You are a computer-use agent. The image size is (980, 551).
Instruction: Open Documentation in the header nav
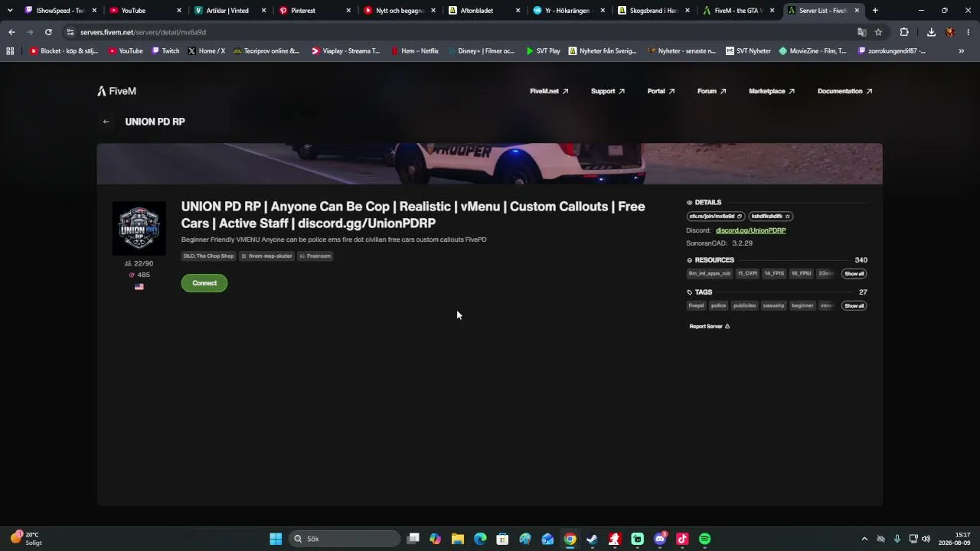pos(845,91)
